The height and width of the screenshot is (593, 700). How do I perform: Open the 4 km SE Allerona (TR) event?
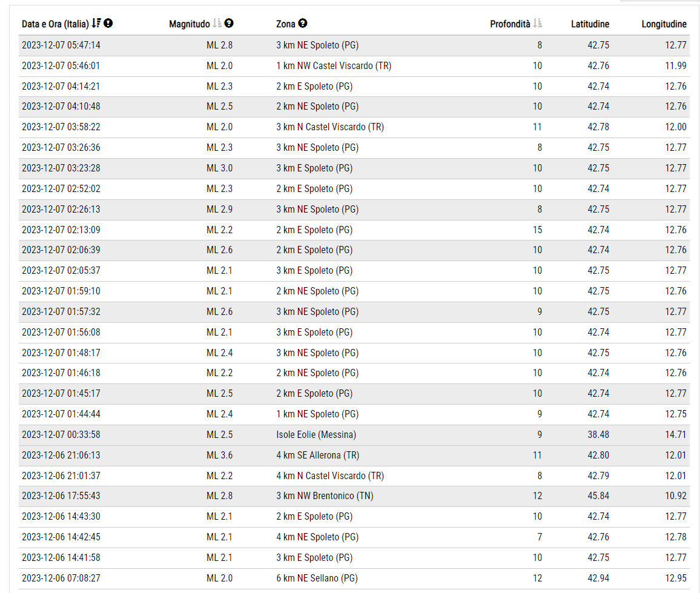(x=317, y=456)
